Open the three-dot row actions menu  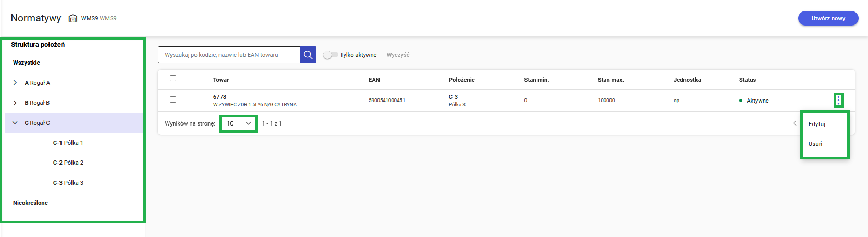(838, 101)
